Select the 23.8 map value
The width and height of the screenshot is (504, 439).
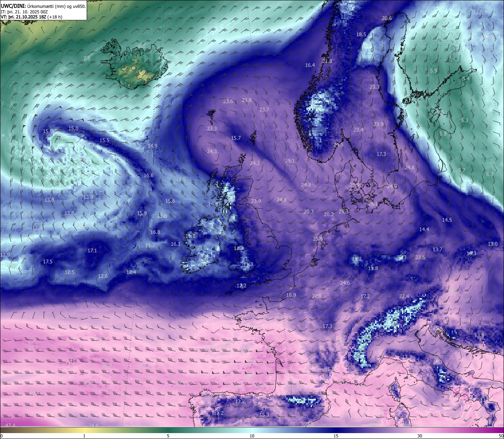(x=246, y=100)
